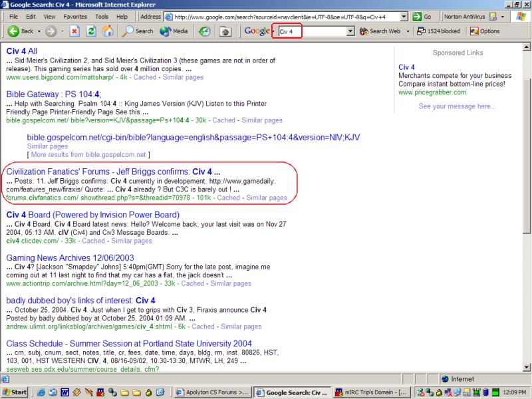The height and width of the screenshot is (399, 532).
Task: Refresh the page with the Refresh icon
Action: point(91,31)
